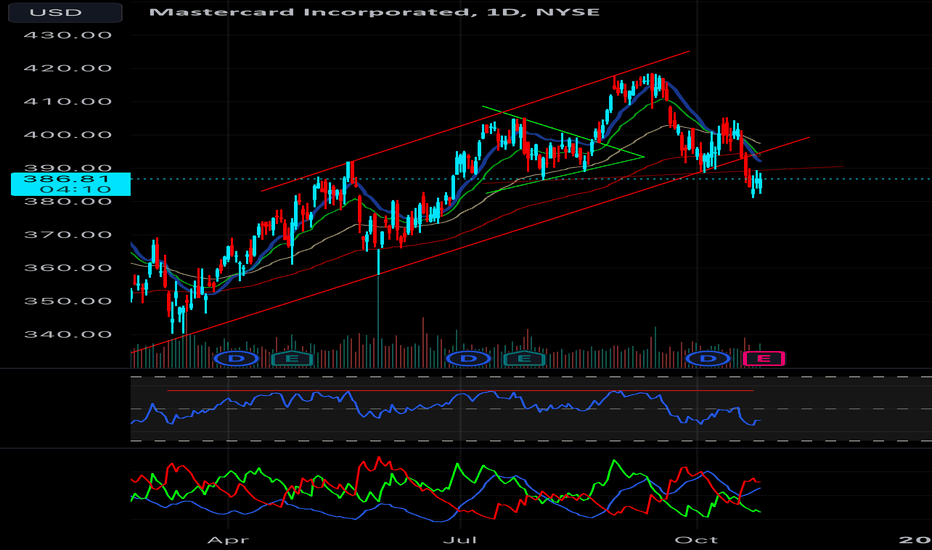Click the Mastercard Incorporated, 1D, NYSE title

(x=374, y=12)
